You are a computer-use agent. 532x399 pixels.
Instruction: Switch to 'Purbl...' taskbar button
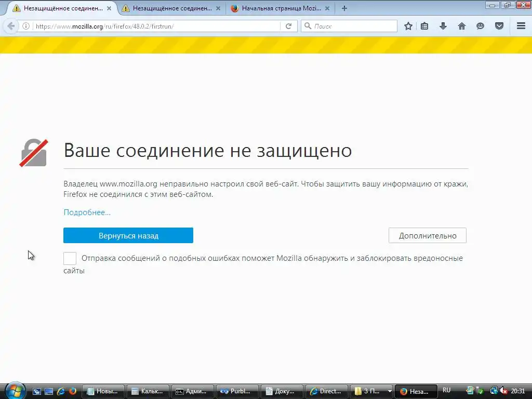pyautogui.click(x=237, y=391)
